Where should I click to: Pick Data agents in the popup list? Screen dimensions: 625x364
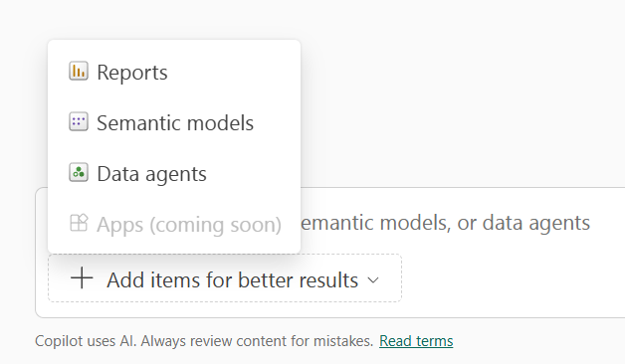tap(174, 174)
